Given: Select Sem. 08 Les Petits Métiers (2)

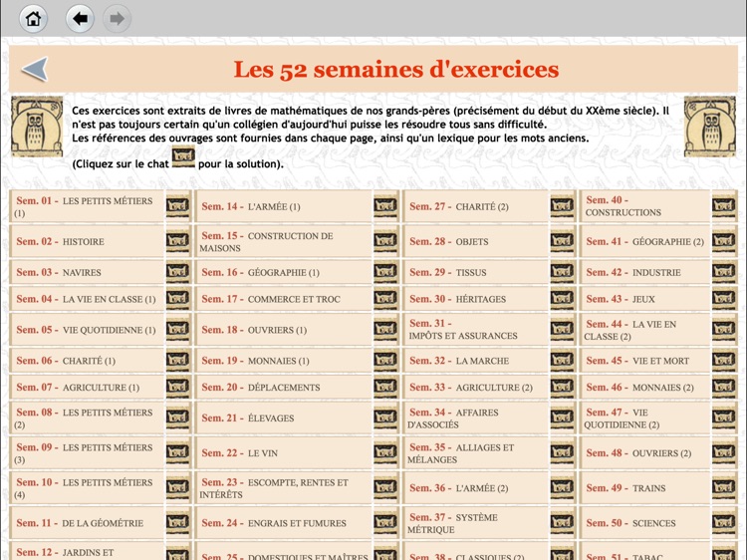Looking at the screenshot, I should [x=87, y=418].
